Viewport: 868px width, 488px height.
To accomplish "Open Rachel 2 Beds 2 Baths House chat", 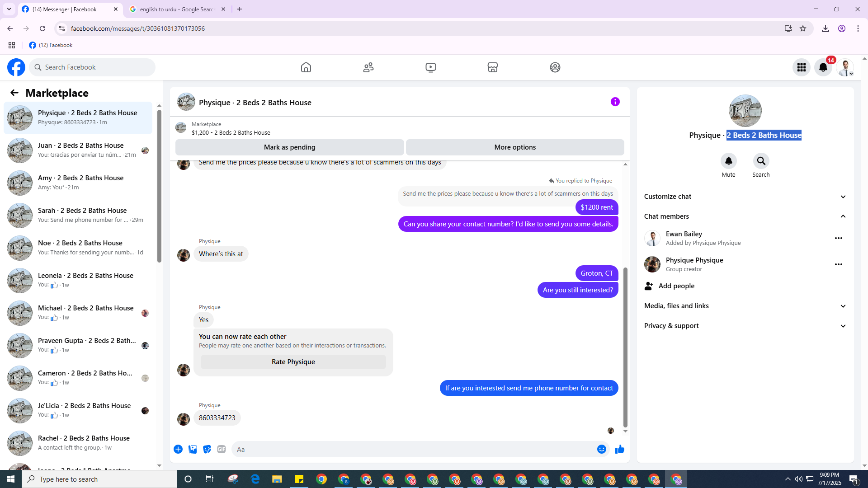I will (x=78, y=443).
